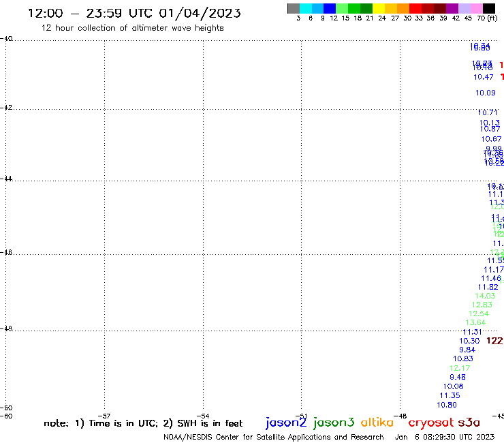Click the black swatch ending the color scale

[489, 8]
